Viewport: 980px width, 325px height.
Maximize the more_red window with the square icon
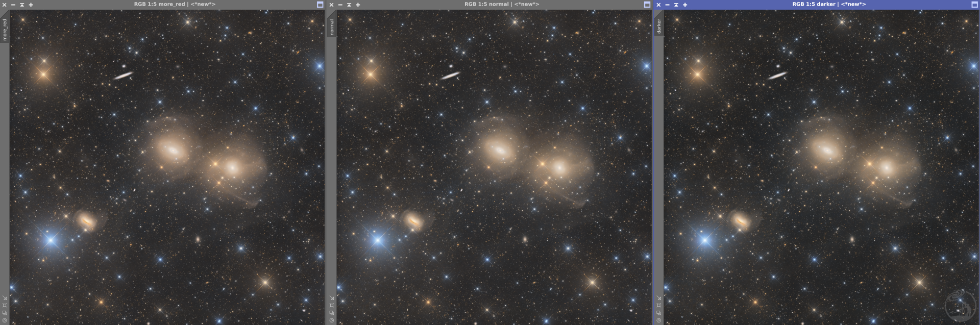(x=320, y=5)
